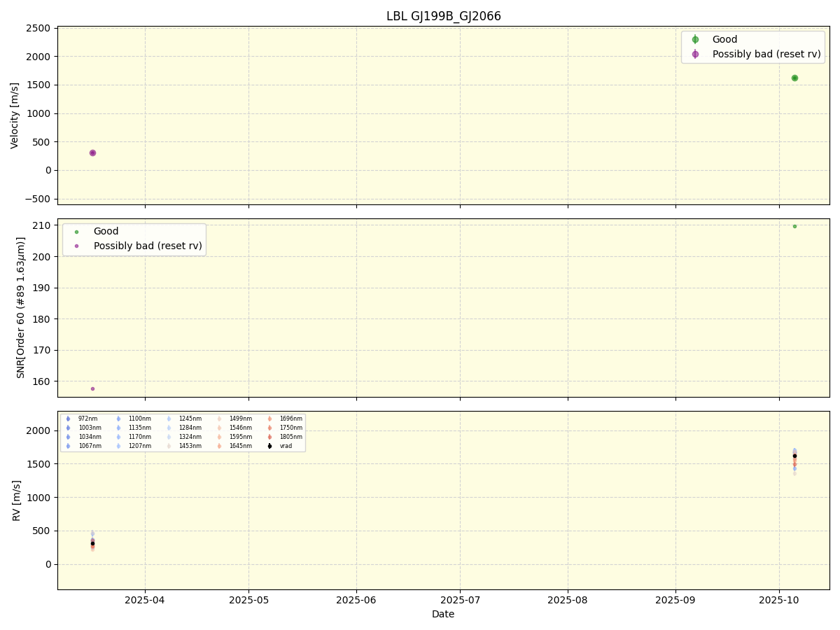Screen dimensions: 840x630
Task: Click the 972nm legend marker
Action: click(x=68, y=419)
